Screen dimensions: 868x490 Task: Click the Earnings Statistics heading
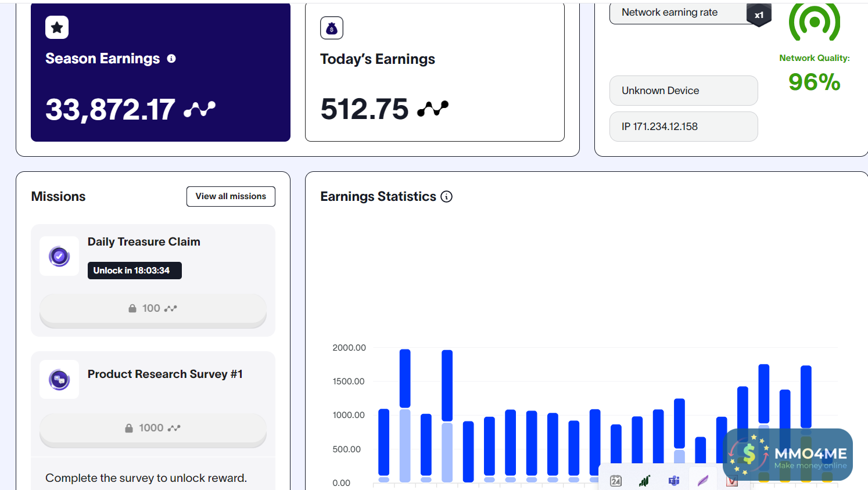(378, 197)
